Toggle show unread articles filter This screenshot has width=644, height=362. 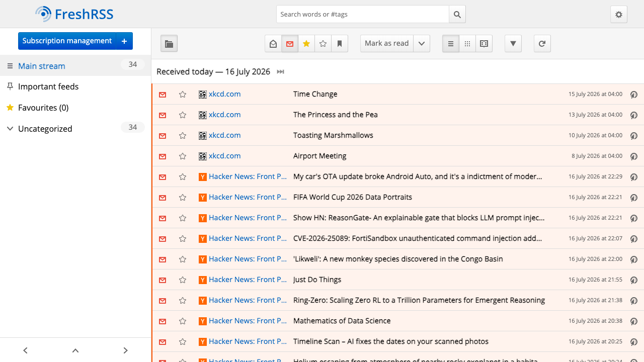[x=290, y=44]
